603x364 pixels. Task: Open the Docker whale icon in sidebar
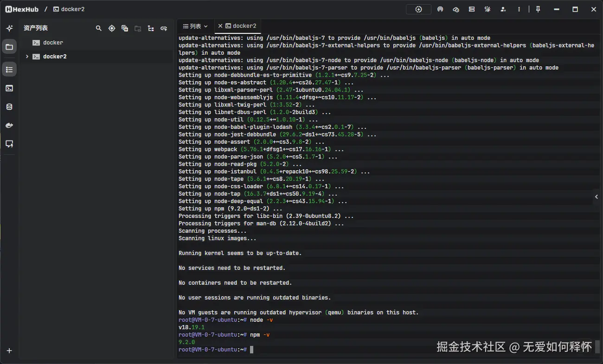[9, 125]
